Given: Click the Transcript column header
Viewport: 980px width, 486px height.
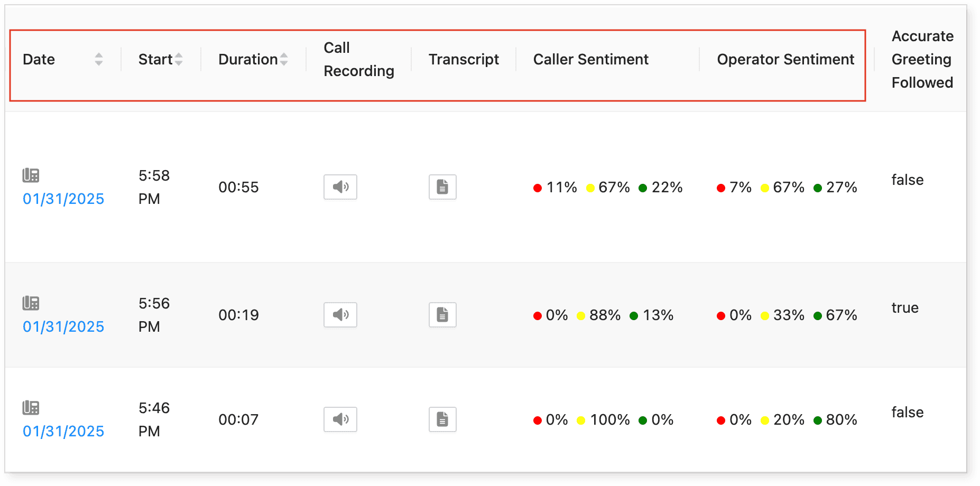Looking at the screenshot, I should coord(464,59).
